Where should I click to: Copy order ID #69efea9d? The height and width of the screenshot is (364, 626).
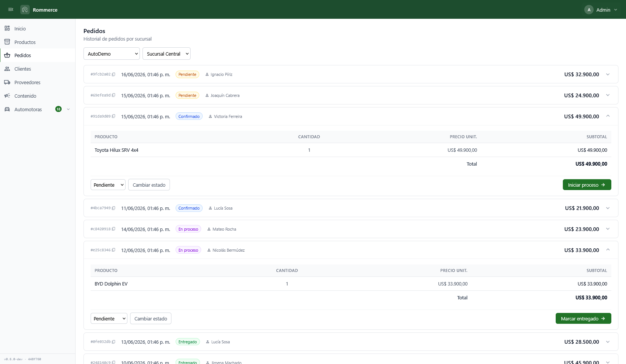[114, 95]
